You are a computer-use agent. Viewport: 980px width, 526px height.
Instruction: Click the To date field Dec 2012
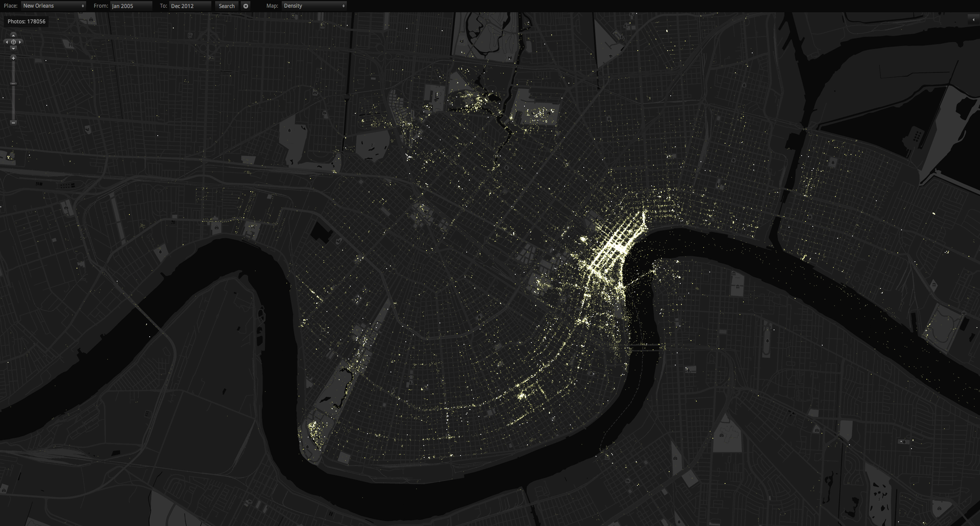tap(190, 6)
